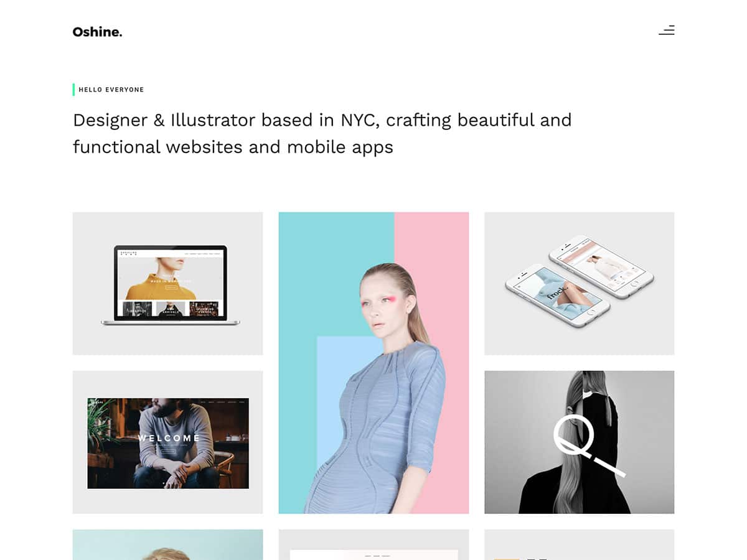Click the Designer & Illustrator headline text
The height and width of the screenshot is (560, 747).
(x=322, y=133)
